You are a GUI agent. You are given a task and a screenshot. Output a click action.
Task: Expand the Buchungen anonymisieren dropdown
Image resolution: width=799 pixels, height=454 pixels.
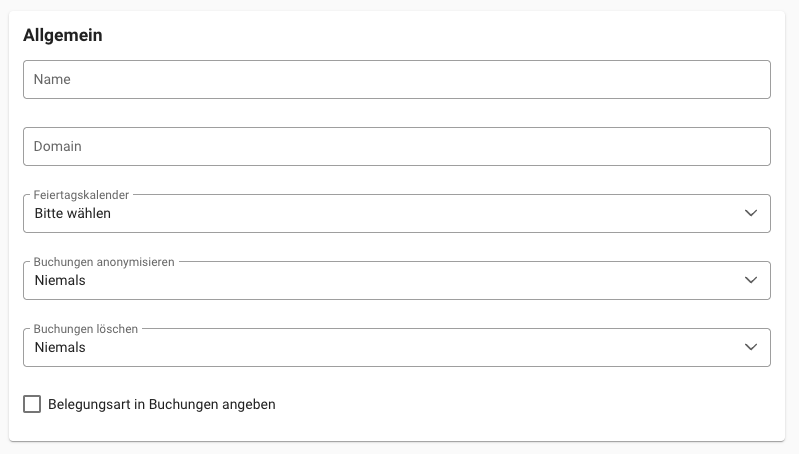(x=396, y=281)
